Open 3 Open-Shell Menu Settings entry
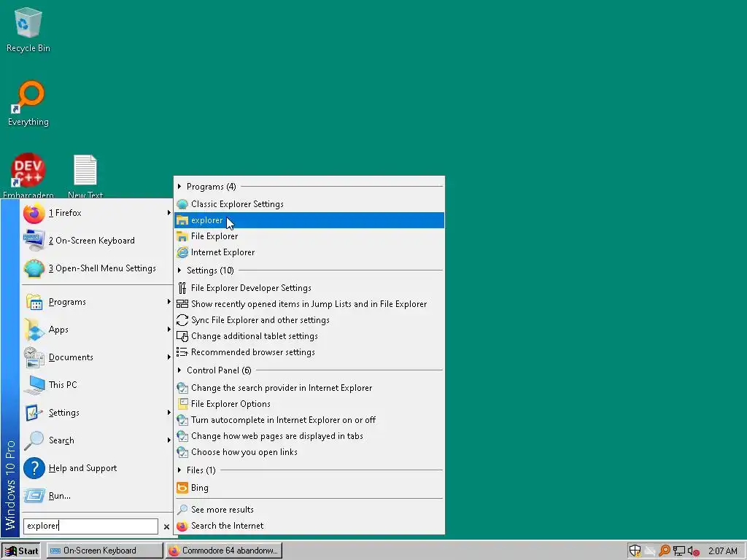Viewport: 747px width, 560px height. tap(97, 268)
